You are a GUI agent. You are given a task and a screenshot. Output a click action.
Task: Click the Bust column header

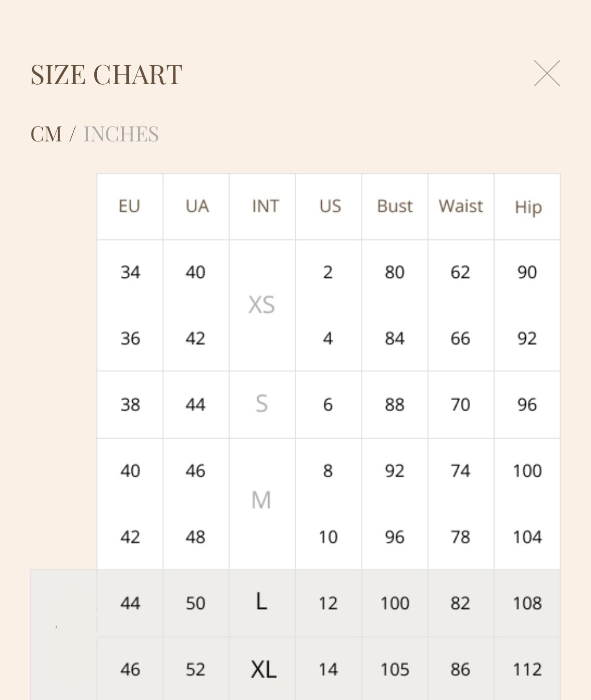(x=395, y=206)
